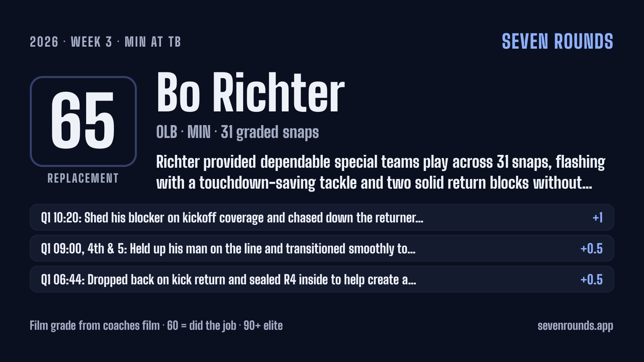Click the SEVEN ROUNDS brand logo

tap(557, 41)
